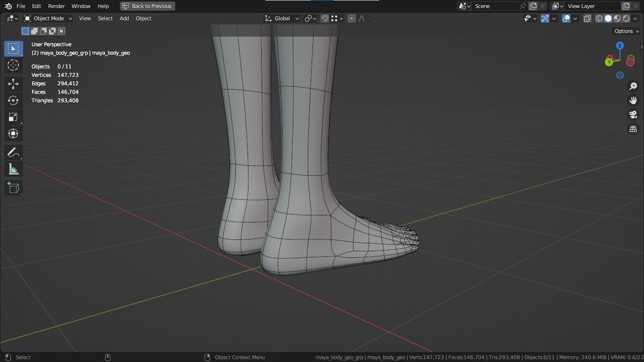Viewport: 644px width, 362px height.
Task: Click the Scene name field
Action: click(x=495, y=6)
